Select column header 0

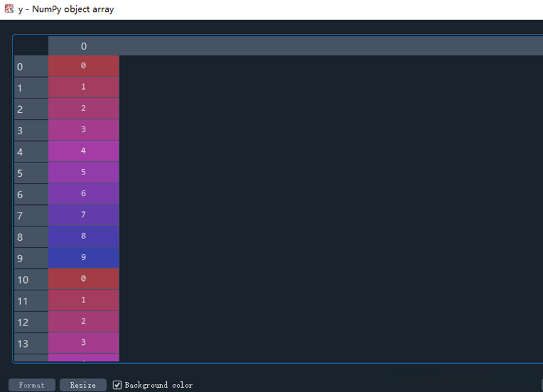click(x=83, y=46)
